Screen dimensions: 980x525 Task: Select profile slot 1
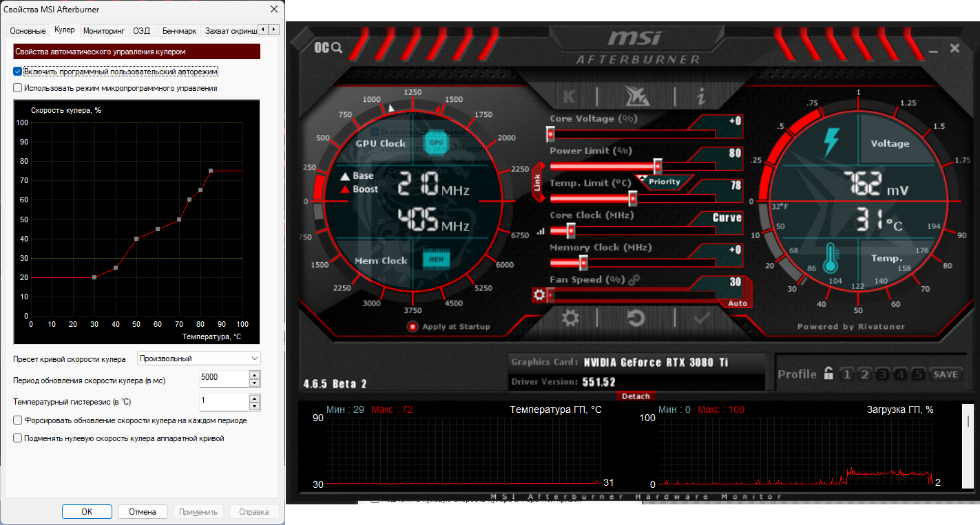846,374
